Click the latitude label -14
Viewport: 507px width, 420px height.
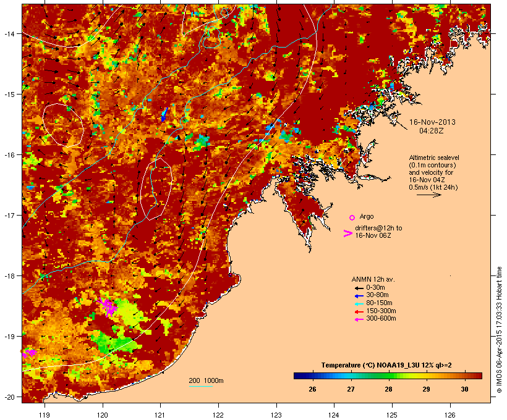coord(9,33)
